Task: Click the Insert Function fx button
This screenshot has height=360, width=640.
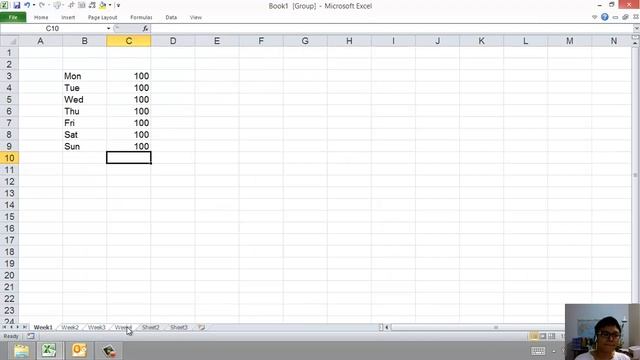Action: (145, 29)
